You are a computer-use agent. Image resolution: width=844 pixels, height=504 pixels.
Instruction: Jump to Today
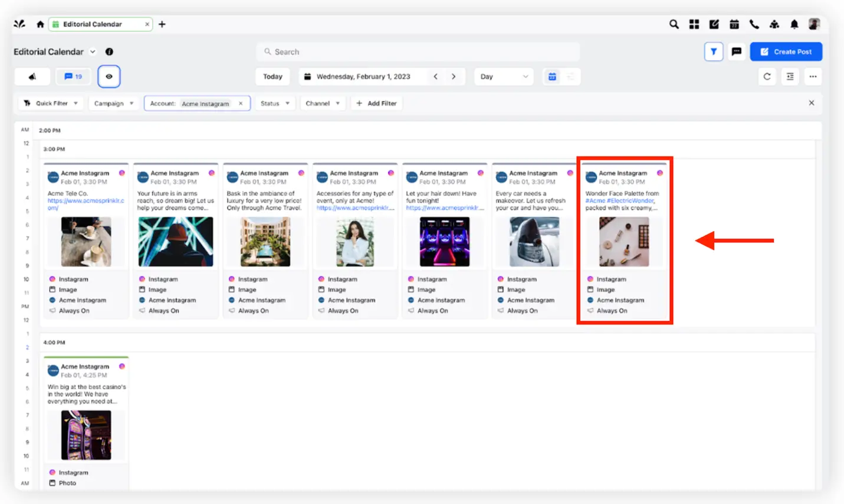[272, 77]
